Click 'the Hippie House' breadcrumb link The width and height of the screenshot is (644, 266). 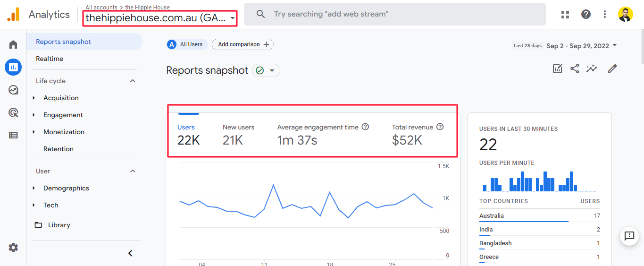pos(148,8)
